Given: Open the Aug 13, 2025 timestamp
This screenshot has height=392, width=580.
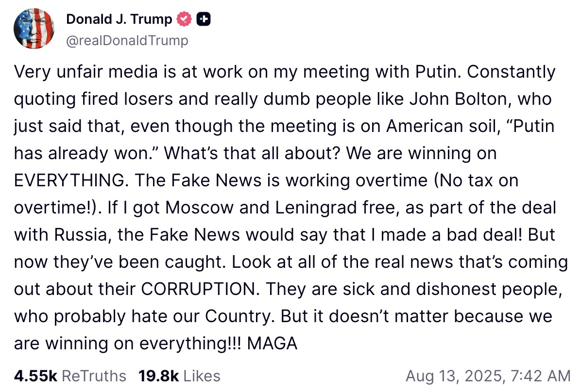Looking at the screenshot, I should 488,376.
